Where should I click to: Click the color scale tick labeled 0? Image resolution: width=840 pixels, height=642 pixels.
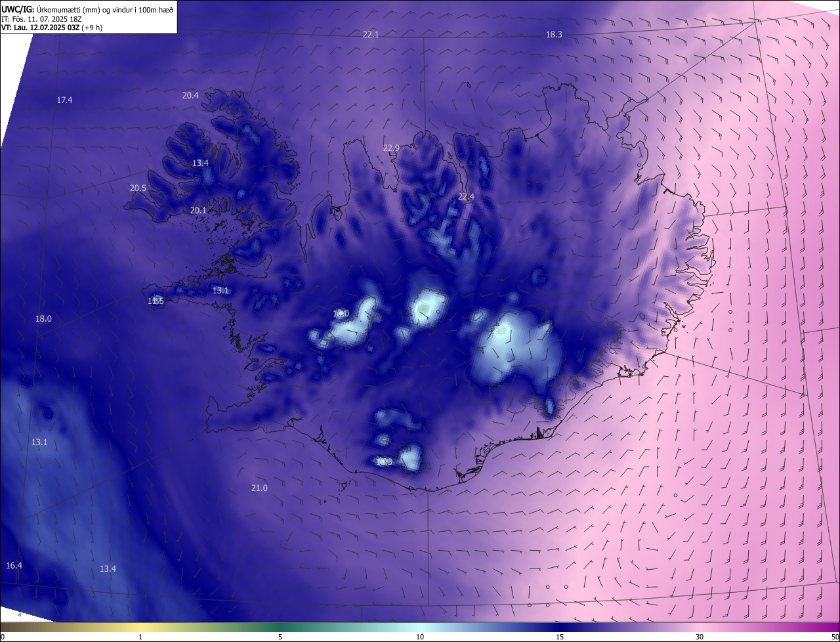click(3, 637)
